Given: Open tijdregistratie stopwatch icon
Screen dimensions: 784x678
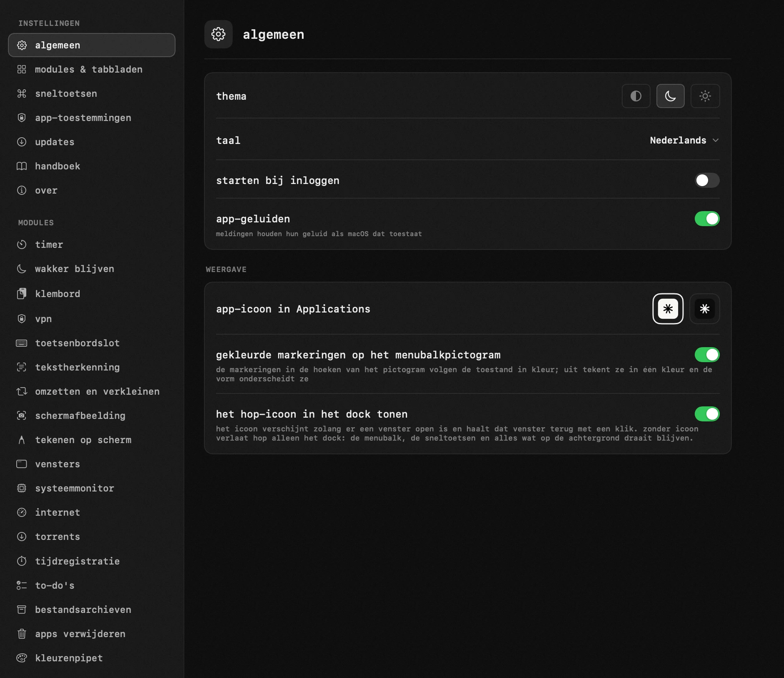Looking at the screenshot, I should coord(22,561).
